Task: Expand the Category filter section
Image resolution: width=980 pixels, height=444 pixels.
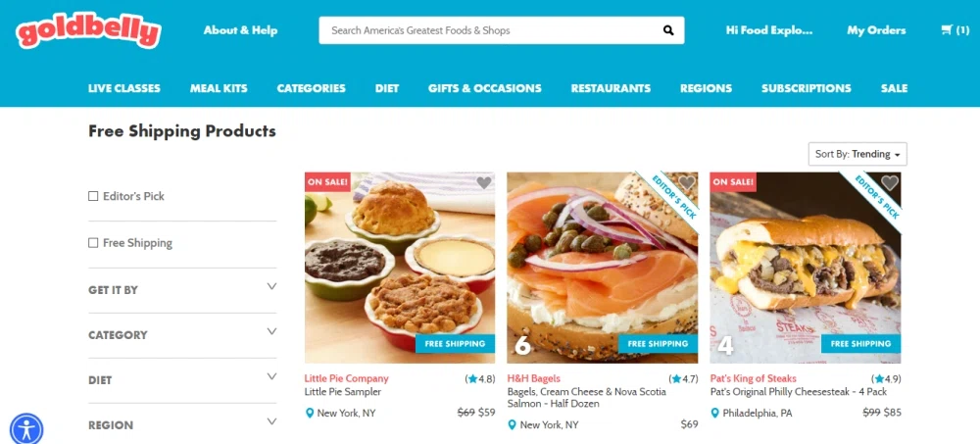Action: (x=182, y=335)
